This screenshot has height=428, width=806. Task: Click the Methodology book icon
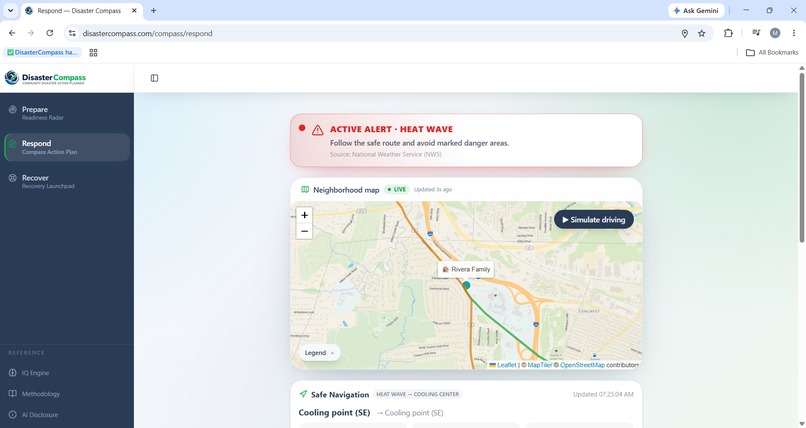pyautogui.click(x=12, y=394)
